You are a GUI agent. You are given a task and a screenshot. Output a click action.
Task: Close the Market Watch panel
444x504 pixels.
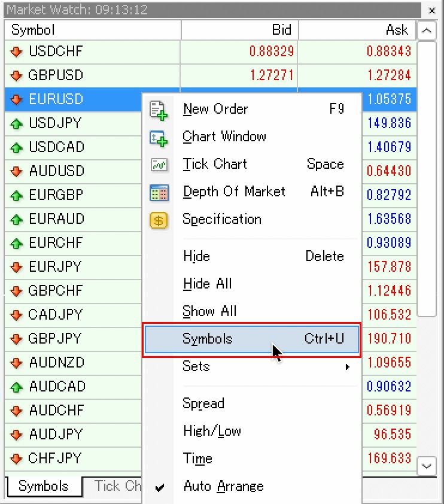pos(432,10)
